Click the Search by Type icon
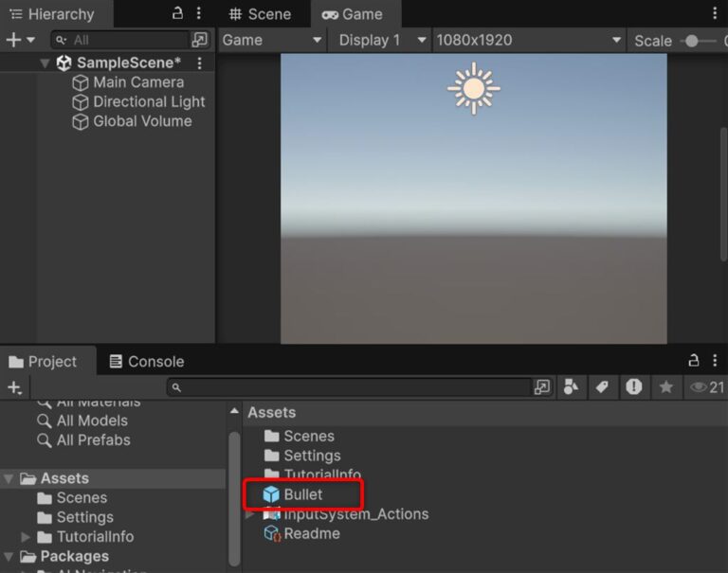This screenshot has height=573, width=728. 571,387
